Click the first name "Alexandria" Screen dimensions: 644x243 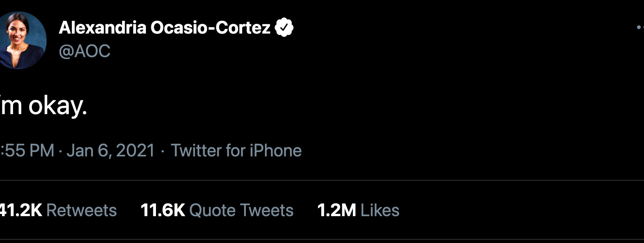pyautogui.click(x=102, y=28)
